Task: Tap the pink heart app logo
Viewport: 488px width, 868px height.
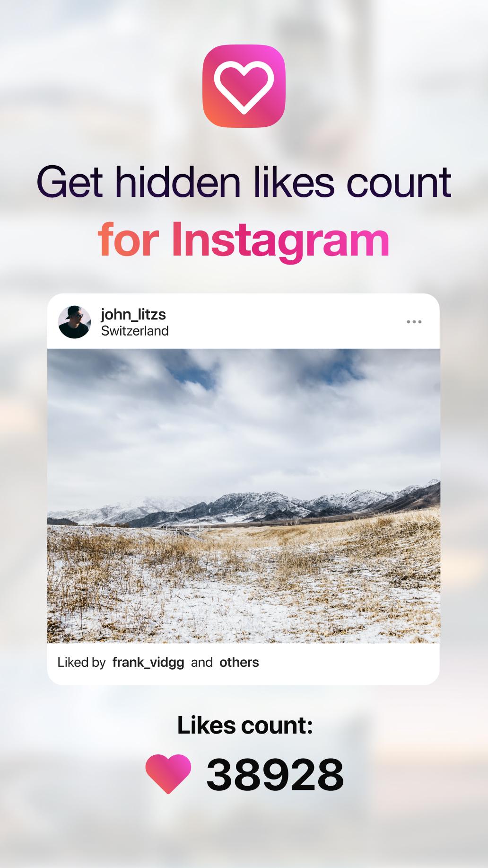Action: pos(244,86)
